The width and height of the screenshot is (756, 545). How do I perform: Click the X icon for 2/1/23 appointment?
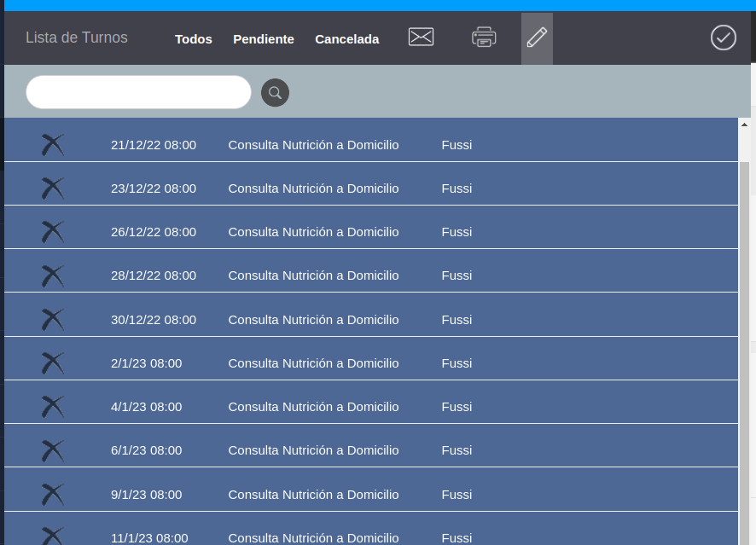click(x=53, y=363)
